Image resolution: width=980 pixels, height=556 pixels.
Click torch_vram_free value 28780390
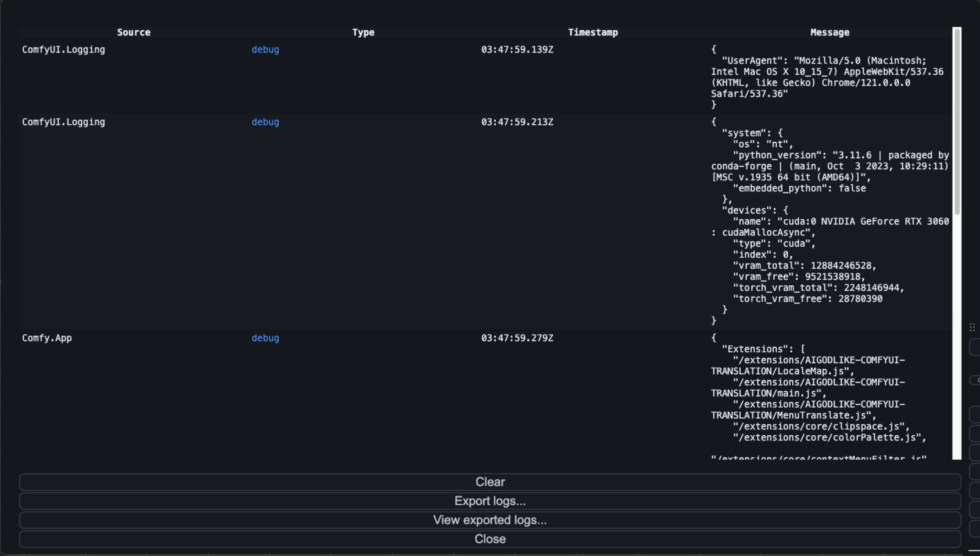coord(860,299)
